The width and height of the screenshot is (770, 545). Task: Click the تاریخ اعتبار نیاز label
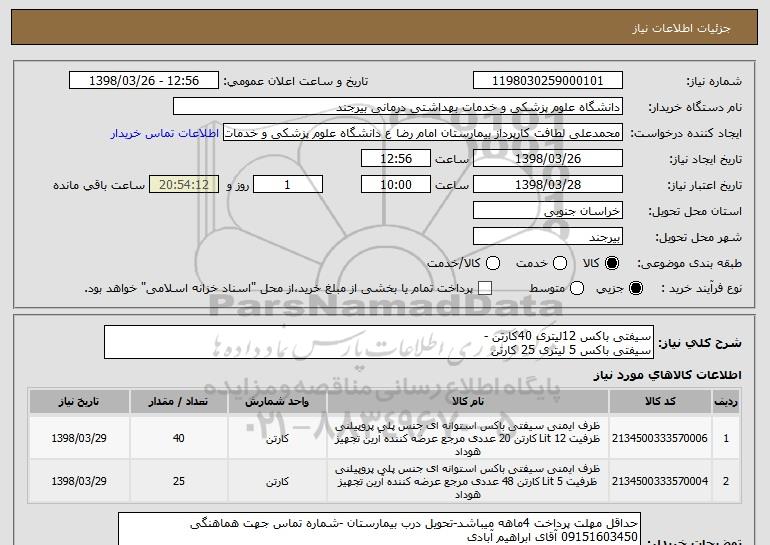pyautogui.click(x=705, y=185)
